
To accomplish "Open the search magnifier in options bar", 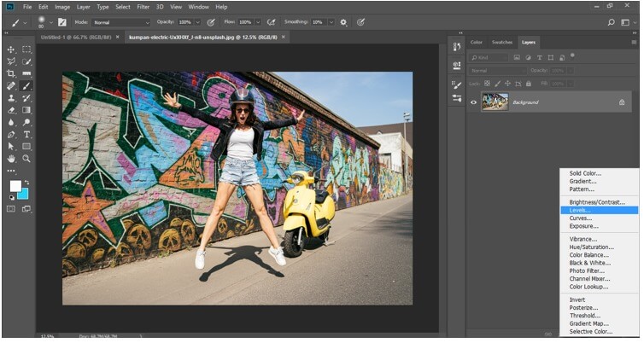I will (x=612, y=22).
